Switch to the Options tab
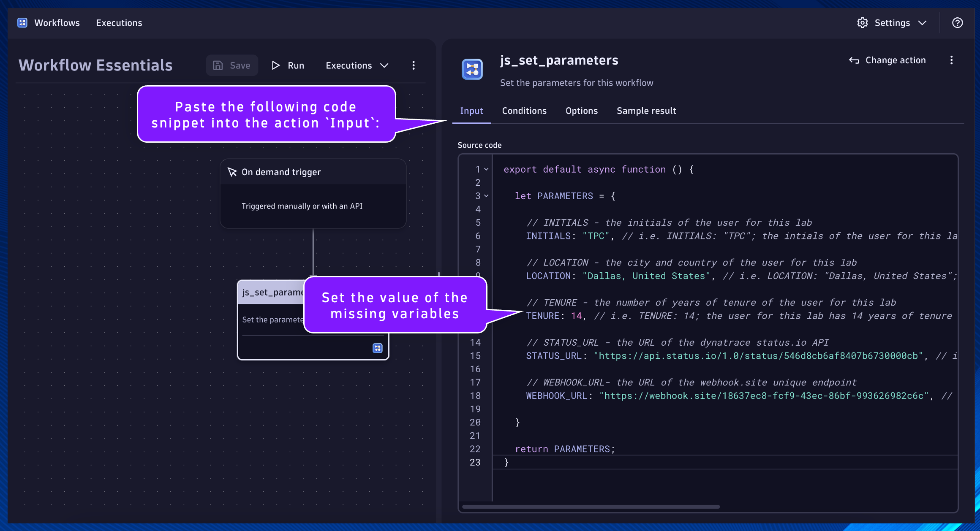The width and height of the screenshot is (980, 531). 582,111
